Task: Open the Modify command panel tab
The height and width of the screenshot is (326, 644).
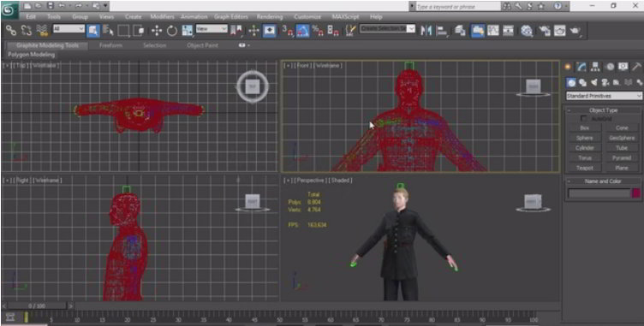Action: click(x=581, y=67)
